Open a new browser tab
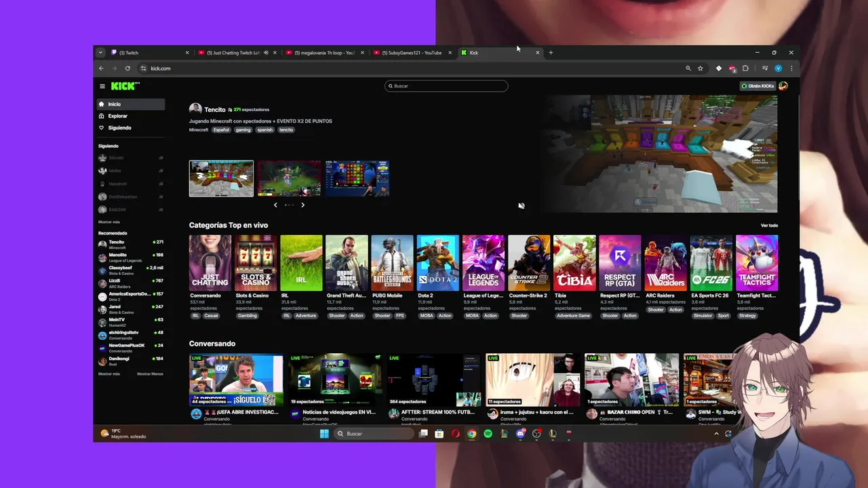Image resolution: width=868 pixels, height=488 pixels. point(551,53)
